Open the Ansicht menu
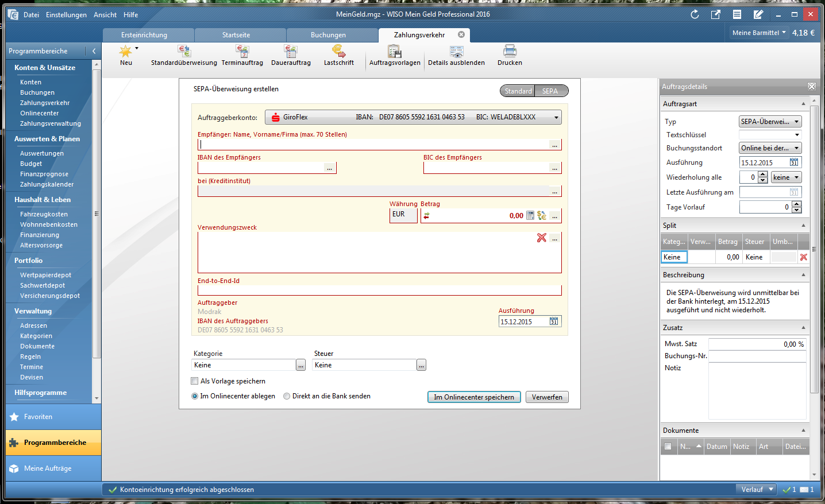 point(105,15)
